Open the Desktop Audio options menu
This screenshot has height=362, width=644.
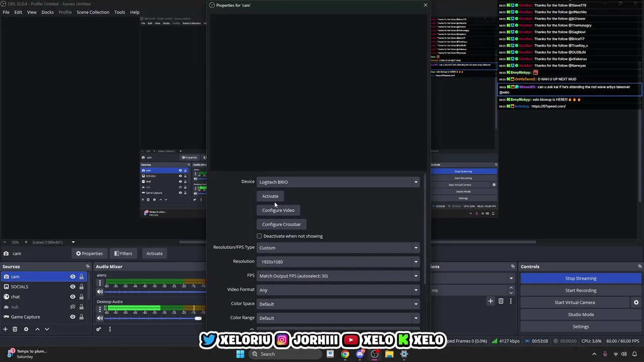(x=100, y=309)
